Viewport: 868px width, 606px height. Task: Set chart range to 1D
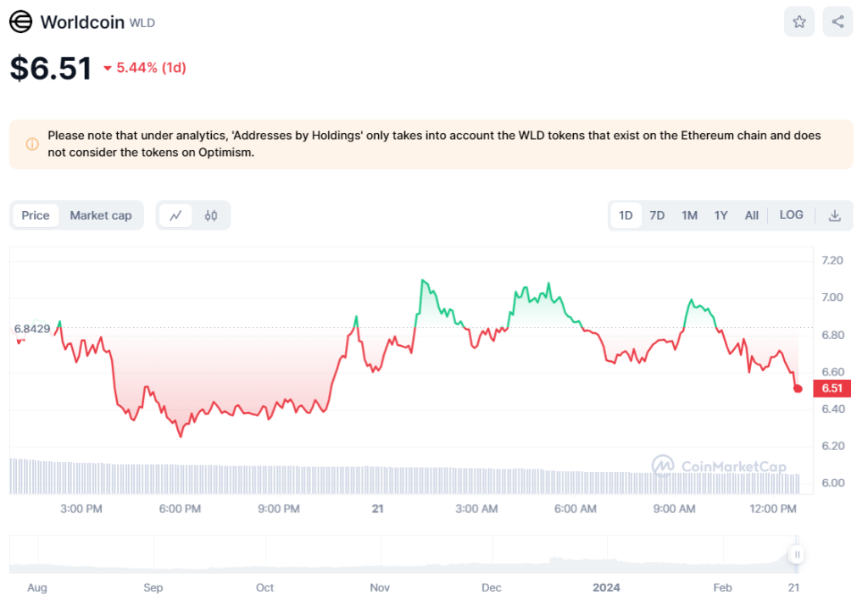(626, 215)
